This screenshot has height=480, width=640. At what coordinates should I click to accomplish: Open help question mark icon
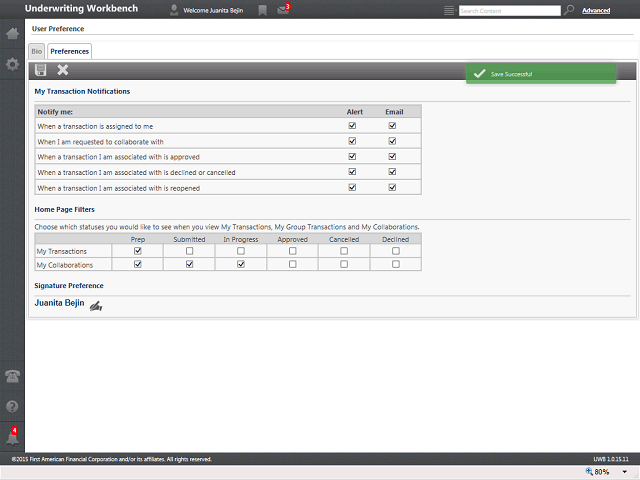tap(12, 407)
